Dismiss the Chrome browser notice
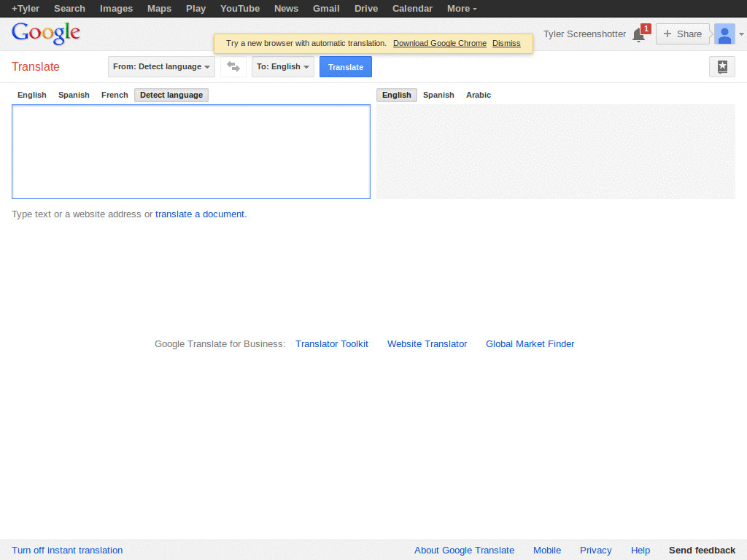 (x=506, y=43)
